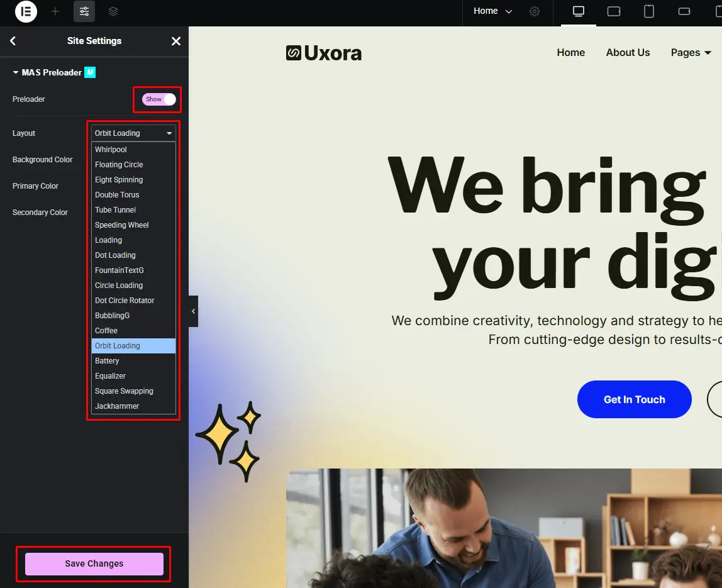Expand the Pages menu dropdown
The height and width of the screenshot is (588, 722).
[x=691, y=52]
